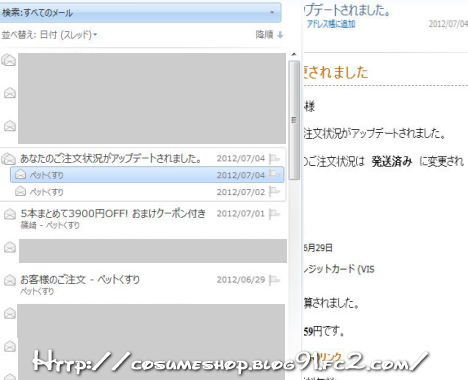
Task: Flag the 2012/07/04 order status update message
Action: pyautogui.click(x=274, y=158)
